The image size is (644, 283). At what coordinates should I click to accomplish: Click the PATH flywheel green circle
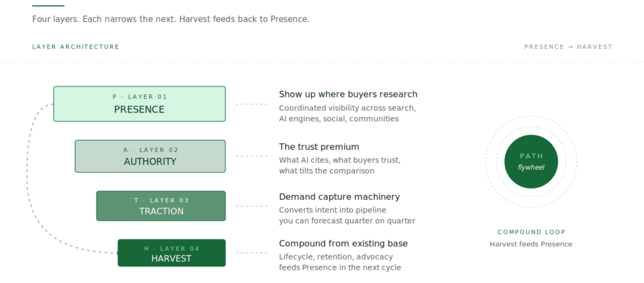(x=531, y=162)
